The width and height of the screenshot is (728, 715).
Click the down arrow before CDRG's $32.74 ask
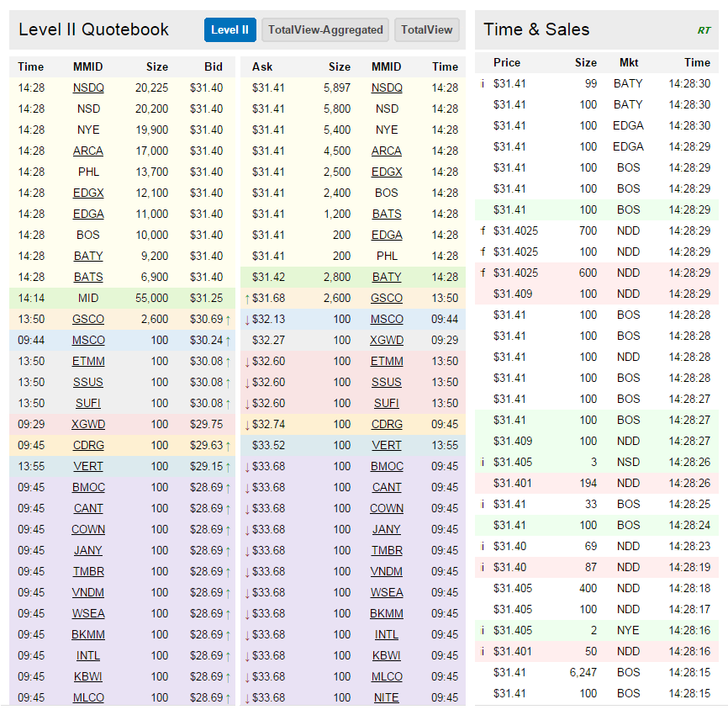coord(247,424)
